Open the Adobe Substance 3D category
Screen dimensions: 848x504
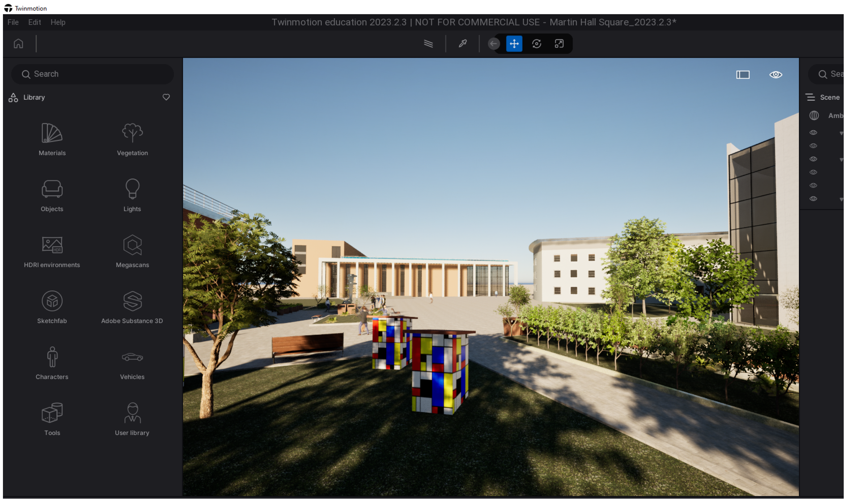coord(132,308)
